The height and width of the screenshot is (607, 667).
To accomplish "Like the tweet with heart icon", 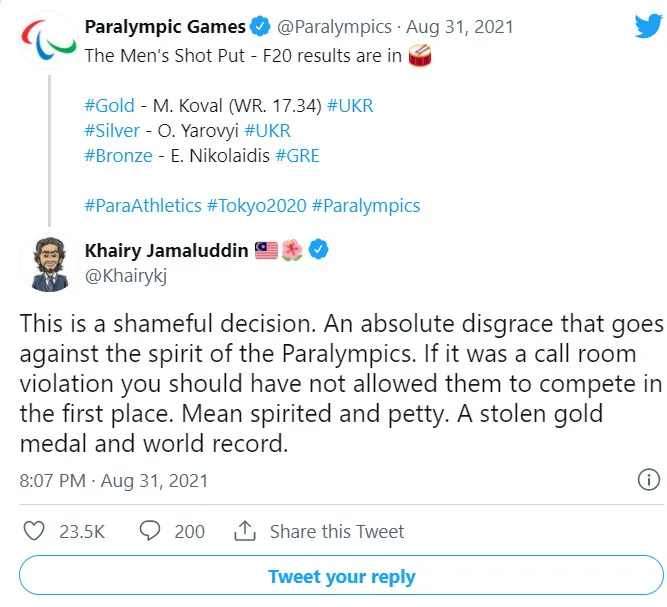I will [34, 531].
